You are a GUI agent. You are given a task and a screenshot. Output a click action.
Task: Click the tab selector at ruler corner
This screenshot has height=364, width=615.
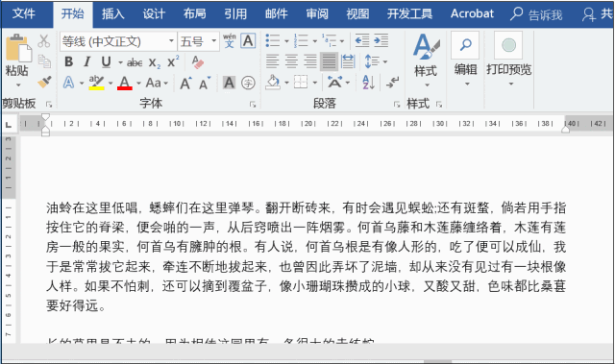pyautogui.click(x=9, y=125)
